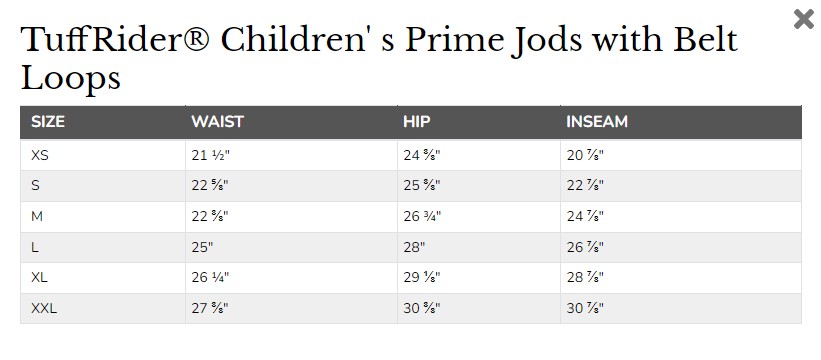The width and height of the screenshot is (821, 360).
Task: Click the M hip value 26 ¾"
Action: pos(422,216)
